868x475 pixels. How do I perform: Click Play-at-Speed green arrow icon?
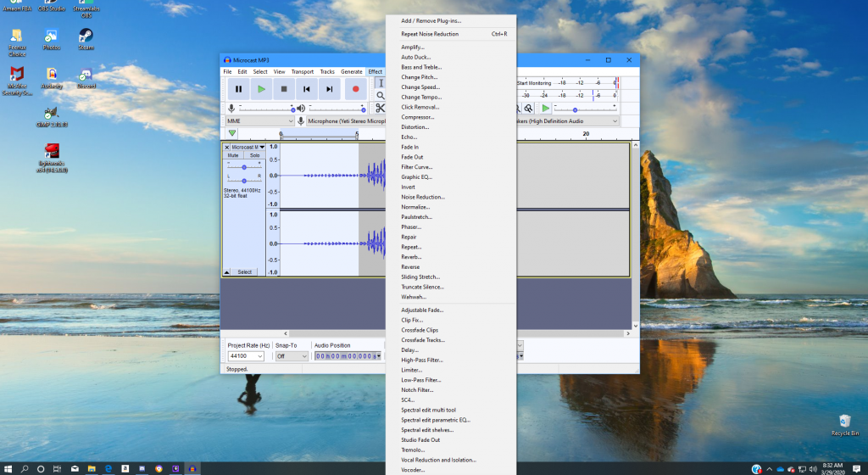click(x=545, y=109)
